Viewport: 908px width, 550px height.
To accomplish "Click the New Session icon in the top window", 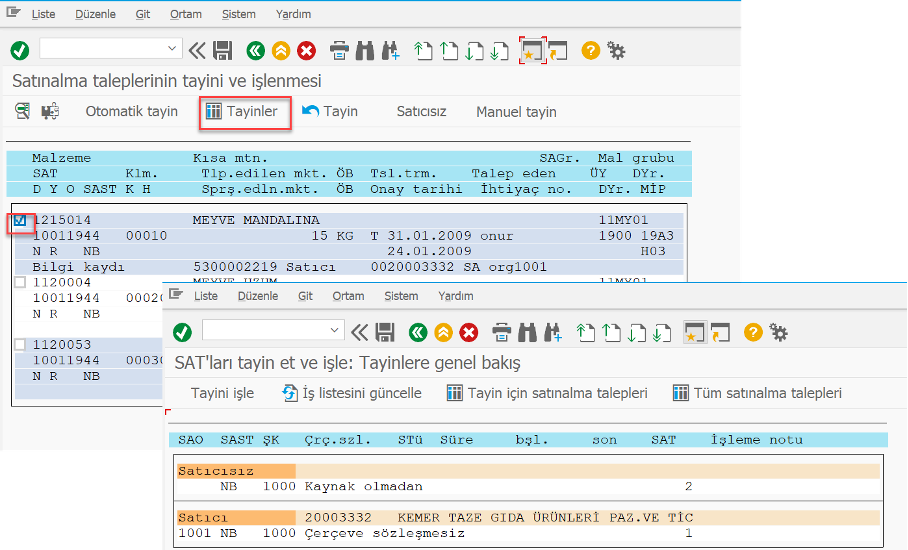I will click(532, 51).
